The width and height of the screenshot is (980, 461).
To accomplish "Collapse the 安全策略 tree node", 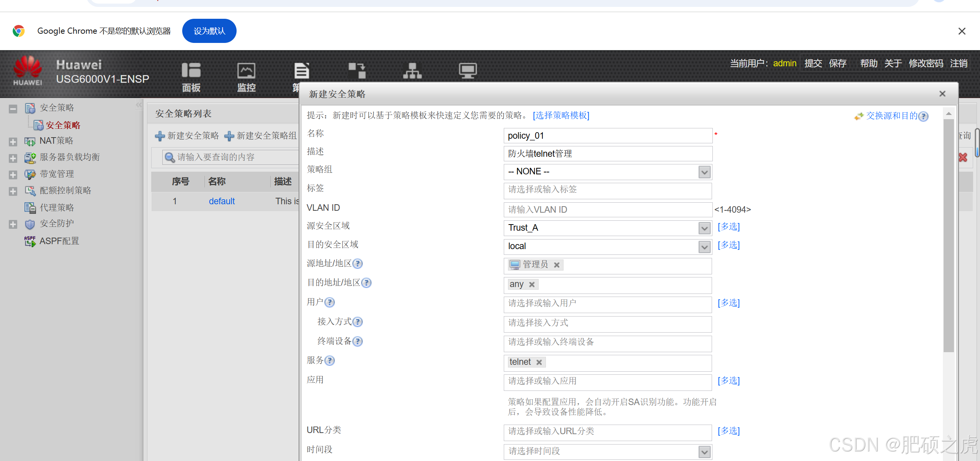I will 13,109.
